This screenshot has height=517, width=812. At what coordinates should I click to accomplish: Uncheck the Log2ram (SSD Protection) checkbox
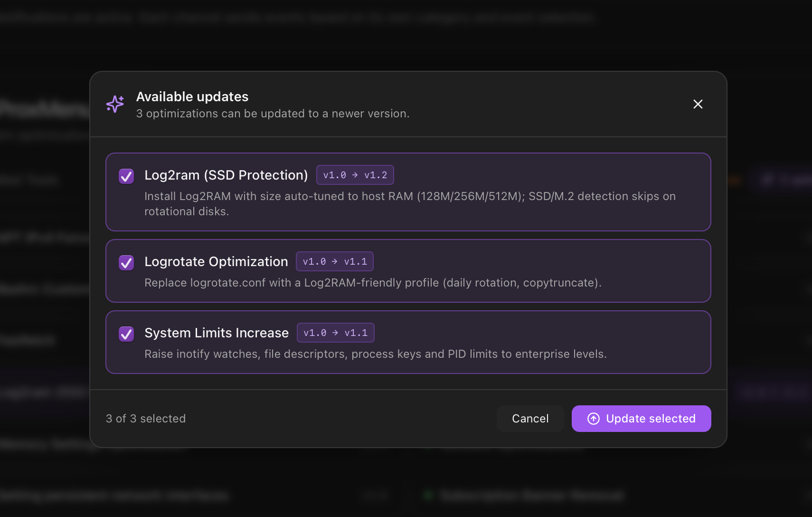tap(126, 176)
